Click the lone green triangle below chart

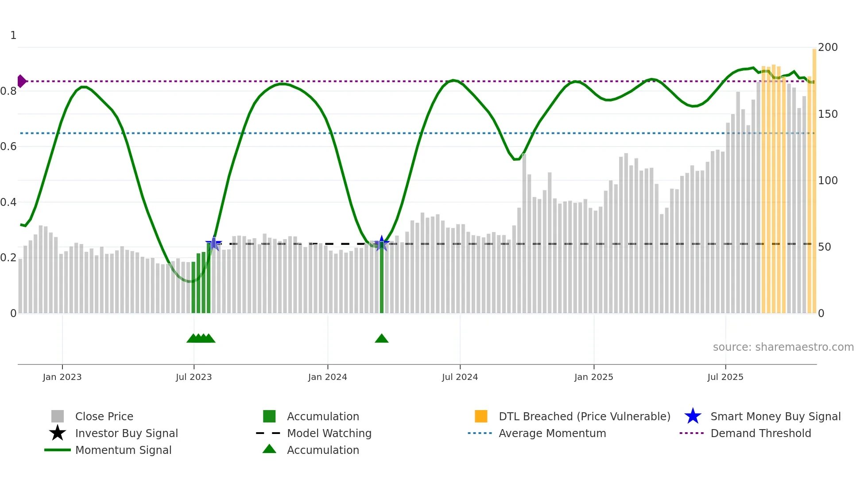pos(381,339)
